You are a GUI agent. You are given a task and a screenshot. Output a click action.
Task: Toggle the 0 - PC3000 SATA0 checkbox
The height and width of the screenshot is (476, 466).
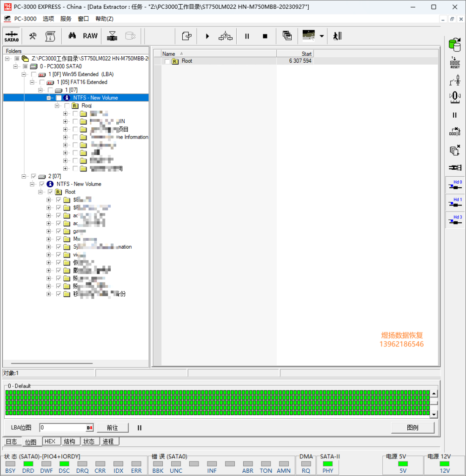pos(26,66)
